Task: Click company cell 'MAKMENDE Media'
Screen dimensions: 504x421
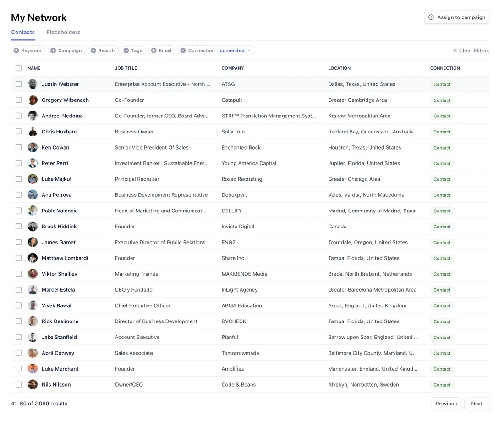Action: 244,274
